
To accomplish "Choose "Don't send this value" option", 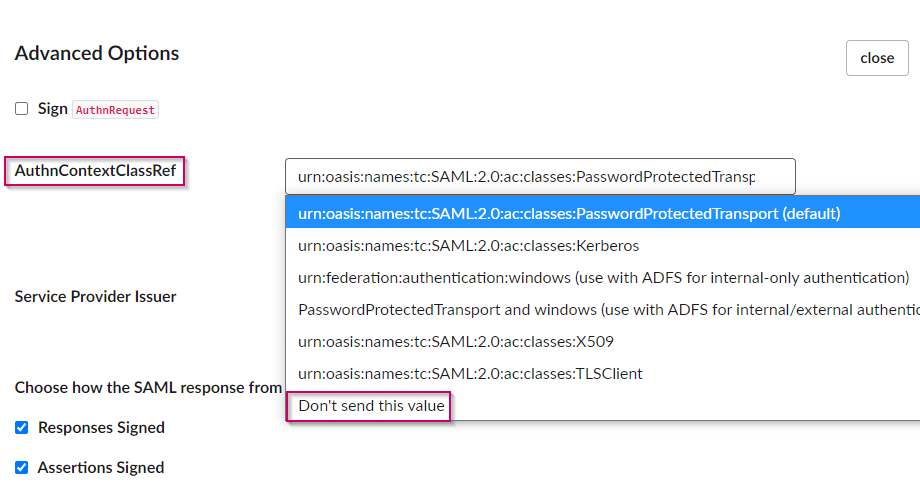I will click(371, 405).
